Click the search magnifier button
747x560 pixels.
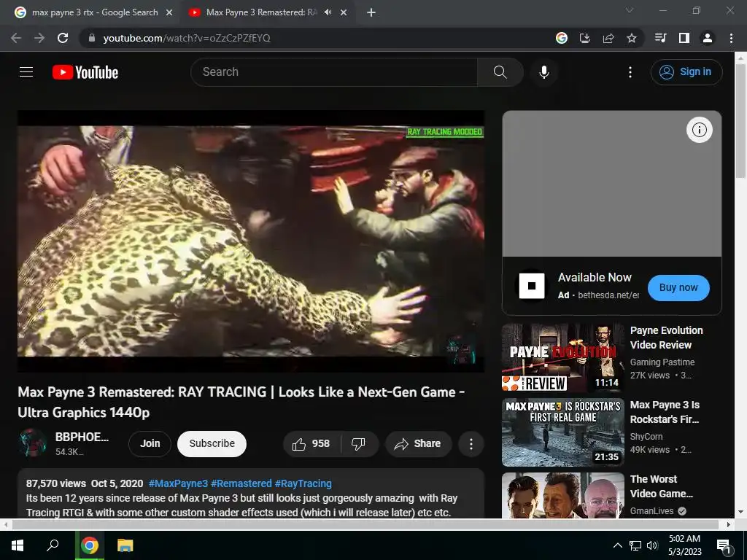[x=500, y=72]
